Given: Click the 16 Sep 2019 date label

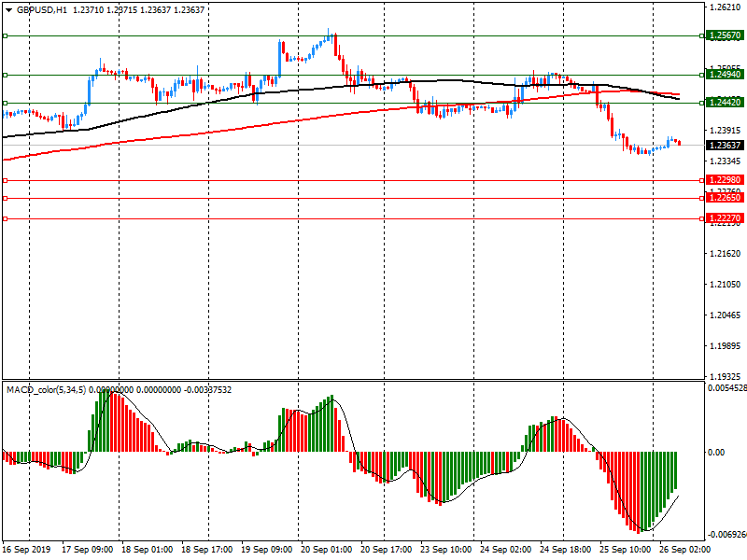Looking at the screenshot, I should click(26, 550).
